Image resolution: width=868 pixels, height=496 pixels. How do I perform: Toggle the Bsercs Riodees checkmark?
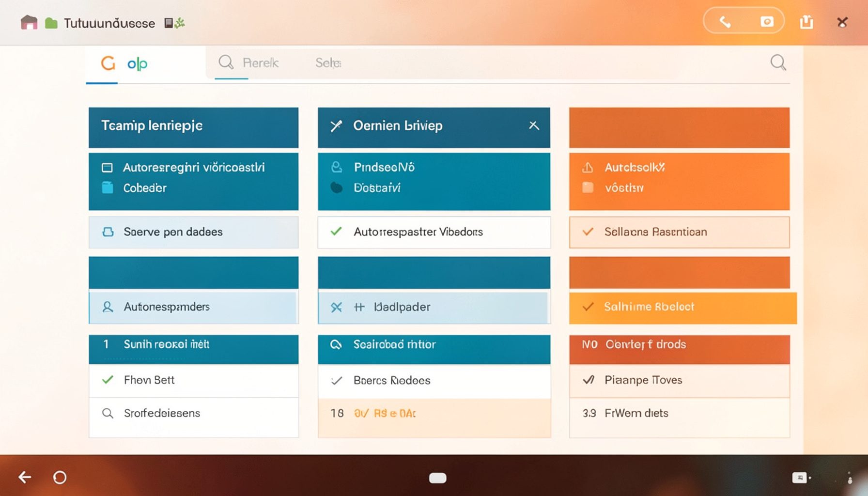point(336,381)
